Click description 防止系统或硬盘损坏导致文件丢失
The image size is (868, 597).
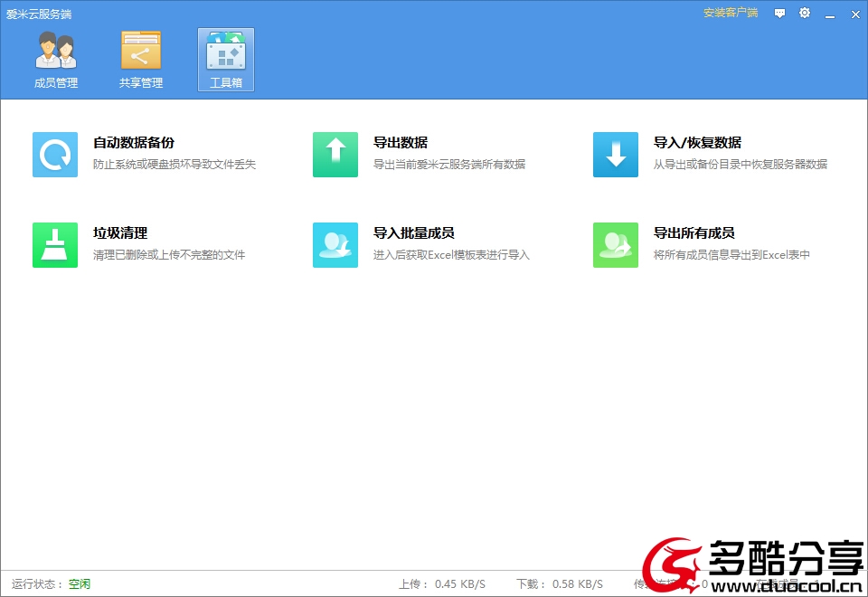(x=175, y=165)
